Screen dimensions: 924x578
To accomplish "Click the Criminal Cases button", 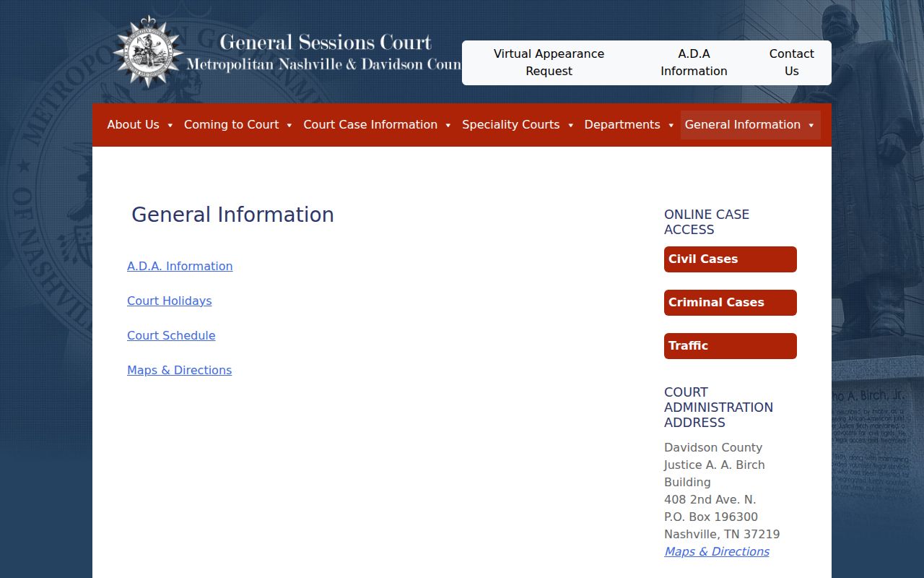I will pos(731,303).
